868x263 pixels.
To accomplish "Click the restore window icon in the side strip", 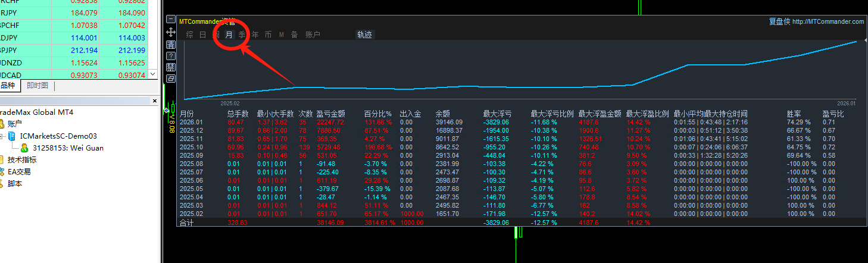I will 171,78.
